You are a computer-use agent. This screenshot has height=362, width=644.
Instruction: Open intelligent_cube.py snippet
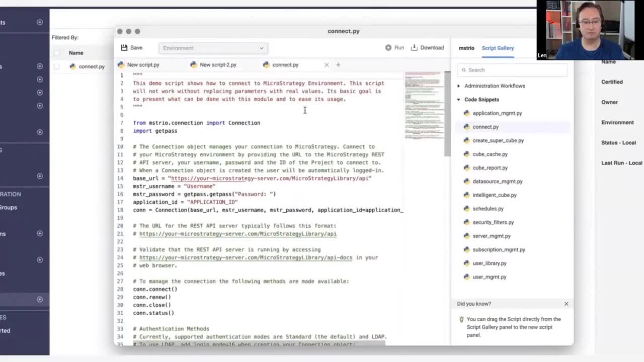495,195
